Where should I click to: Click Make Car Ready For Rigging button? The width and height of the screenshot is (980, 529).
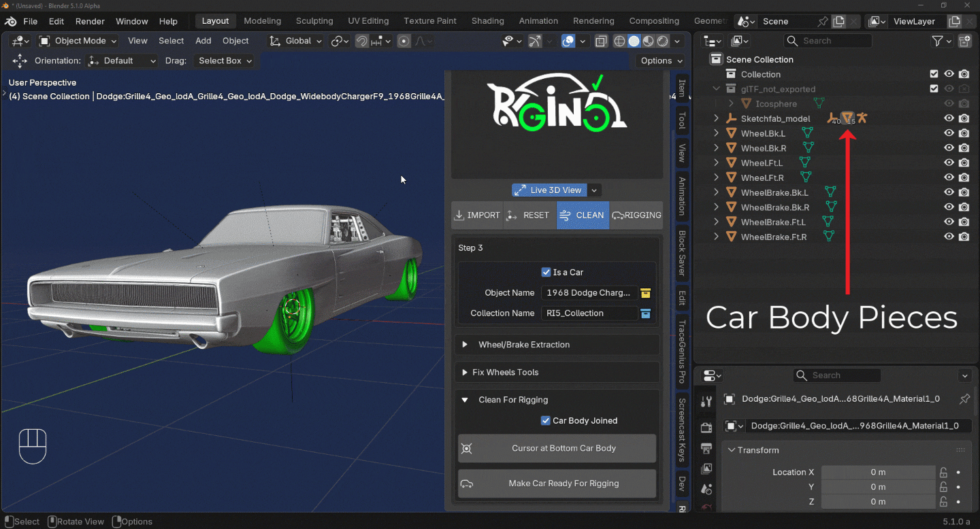pyautogui.click(x=557, y=483)
